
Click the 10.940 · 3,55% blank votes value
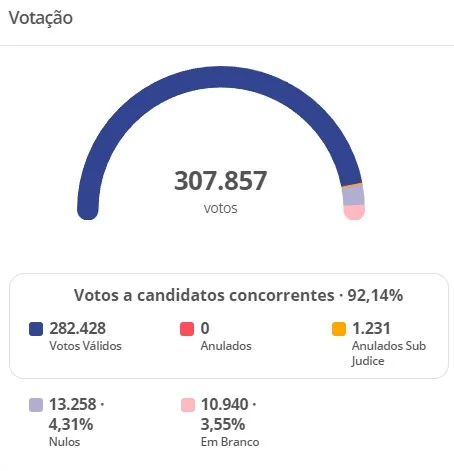(x=229, y=414)
